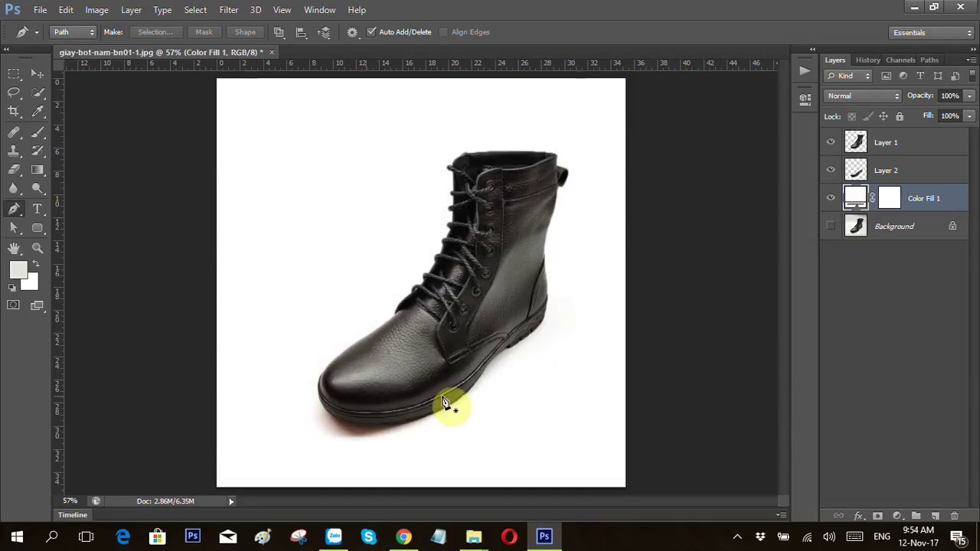980x551 pixels.
Task: Pick the Eraser tool
Action: point(14,170)
